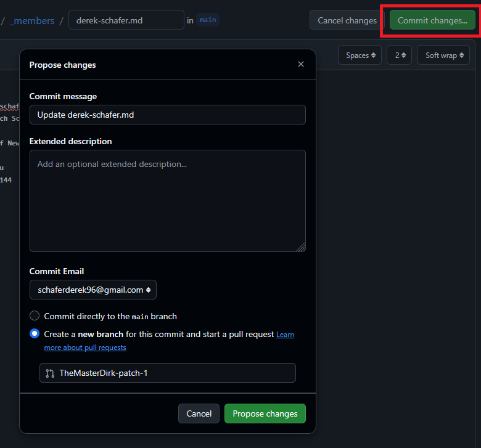Focus the Commit message field
Image resolution: width=481 pixels, height=448 pixels.
point(168,115)
